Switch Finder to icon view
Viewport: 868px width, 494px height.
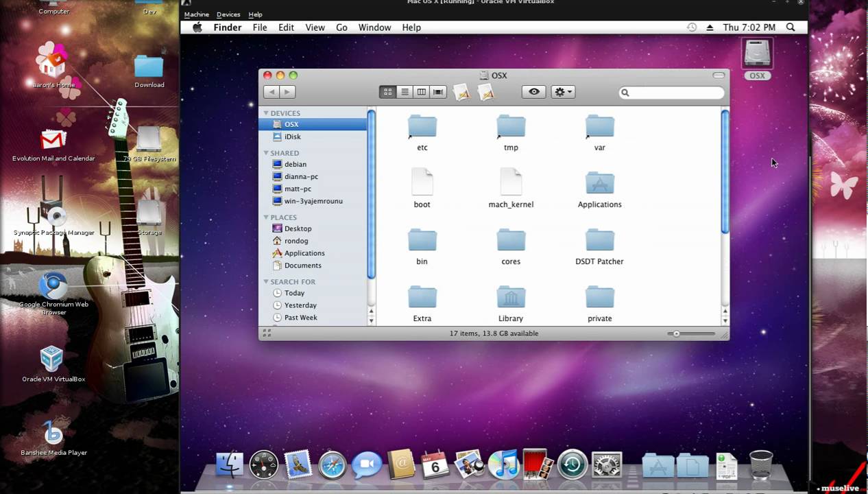(387, 92)
